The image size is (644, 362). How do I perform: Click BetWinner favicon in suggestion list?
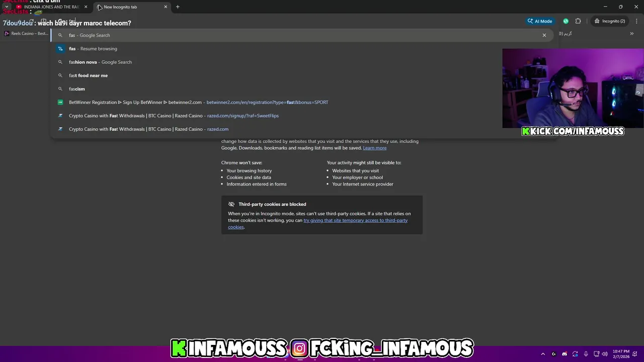coord(60,102)
